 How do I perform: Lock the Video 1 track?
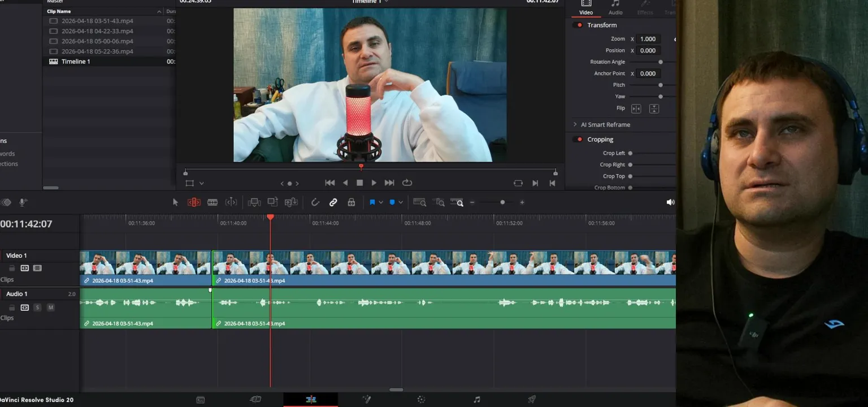coord(12,268)
